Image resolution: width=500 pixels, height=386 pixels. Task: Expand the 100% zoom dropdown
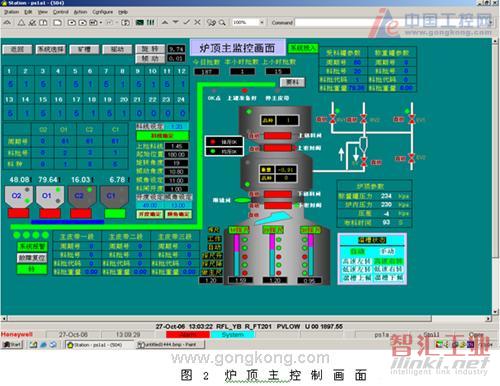[262, 22]
